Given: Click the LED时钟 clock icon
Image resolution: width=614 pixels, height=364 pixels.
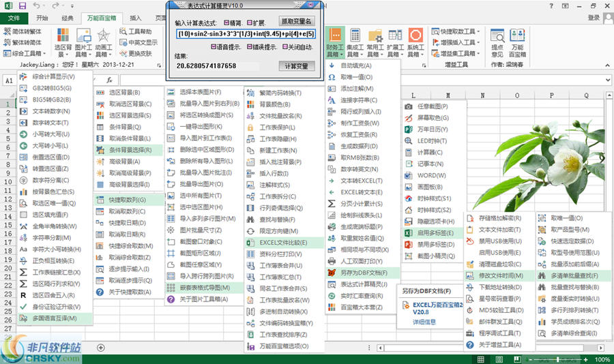Looking at the screenshot, I should pos(409,141).
